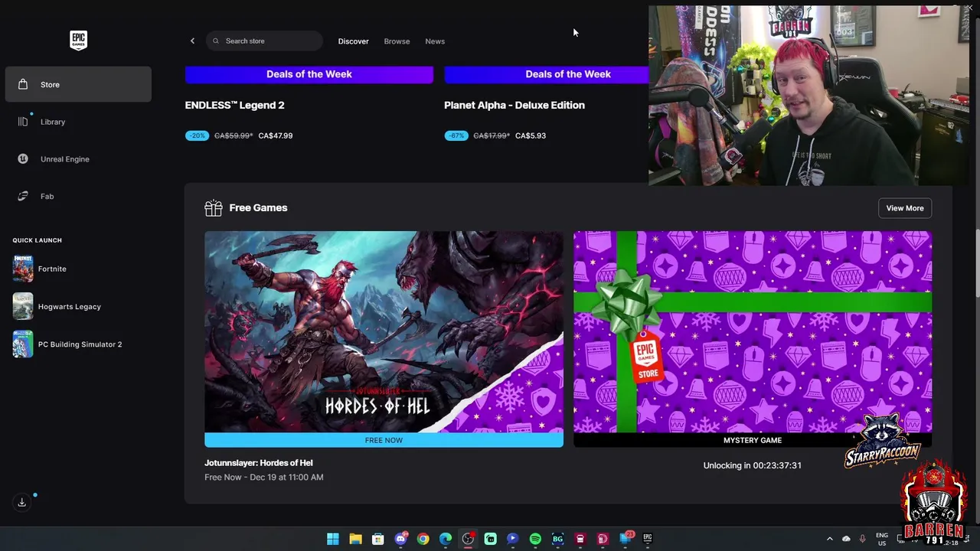Click the Unlocking in countdown text

pos(753,465)
